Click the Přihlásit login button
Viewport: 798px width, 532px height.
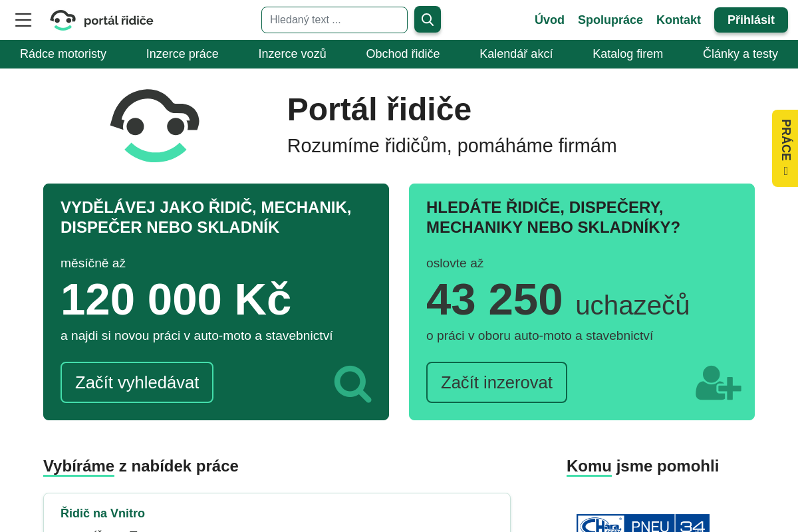[x=751, y=20]
